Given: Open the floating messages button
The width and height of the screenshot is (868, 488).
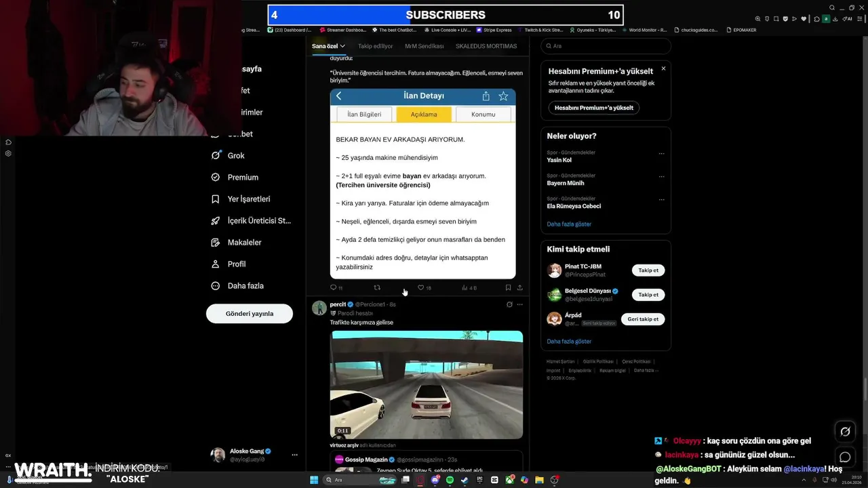Looking at the screenshot, I should click(845, 457).
